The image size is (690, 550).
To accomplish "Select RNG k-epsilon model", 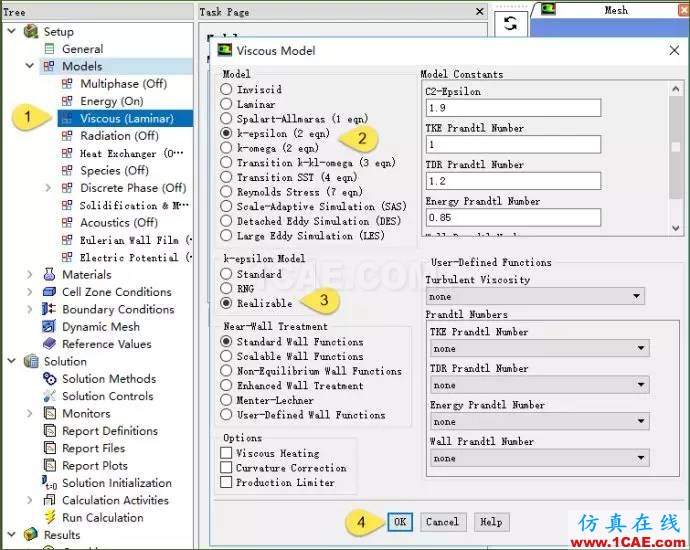I will 226,289.
